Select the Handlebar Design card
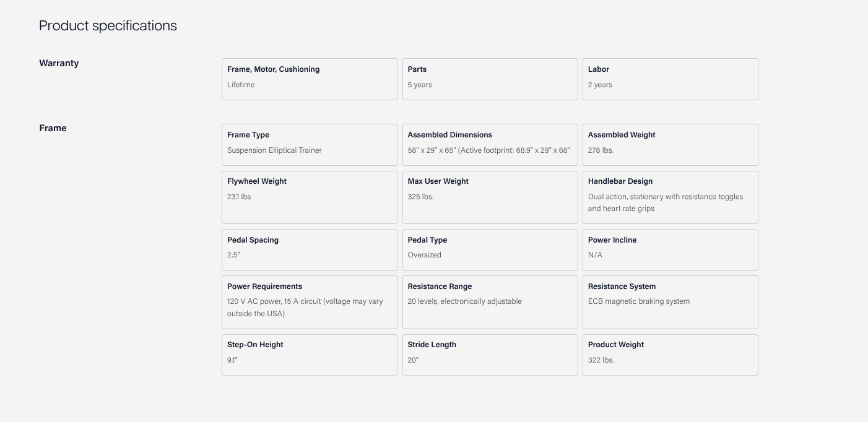Image resolution: width=868 pixels, height=422 pixels. [670, 197]
